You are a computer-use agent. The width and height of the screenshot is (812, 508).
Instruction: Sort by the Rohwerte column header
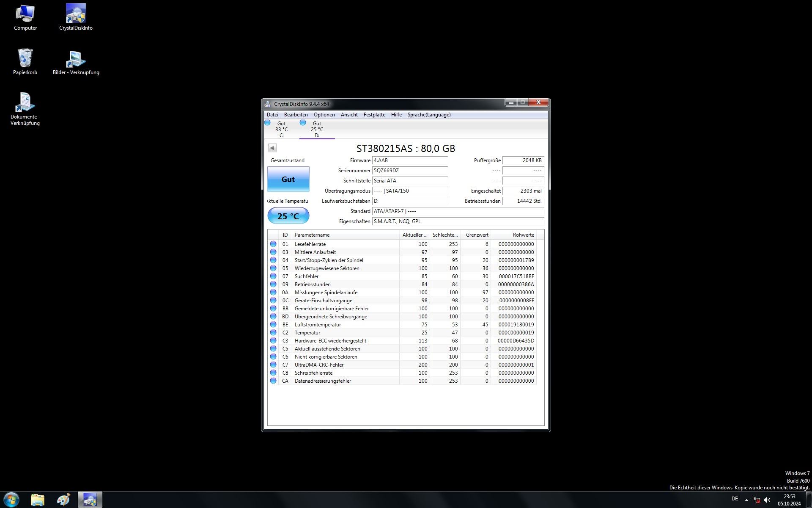(523, 235)
